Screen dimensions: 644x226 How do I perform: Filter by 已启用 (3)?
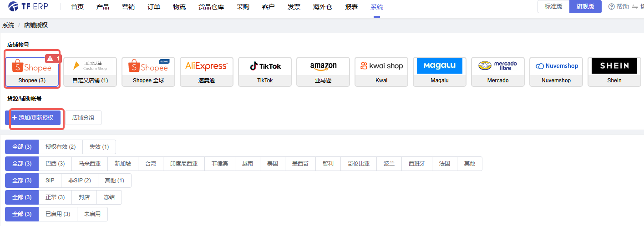click(58, 214)
